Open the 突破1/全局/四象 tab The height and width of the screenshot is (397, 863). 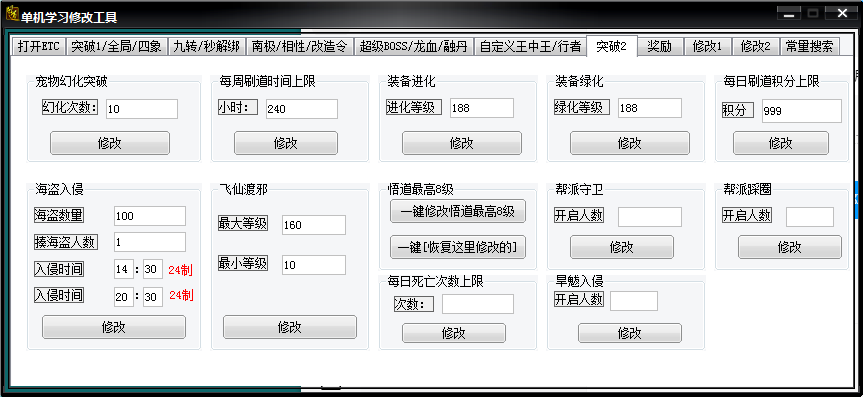click(x=117, y=46)
